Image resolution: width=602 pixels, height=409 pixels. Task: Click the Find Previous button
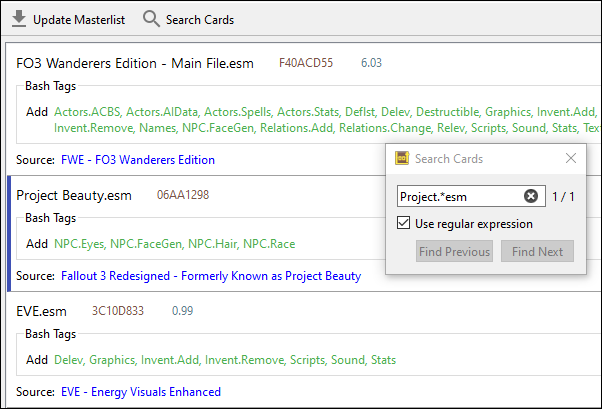tap(454, 251)
